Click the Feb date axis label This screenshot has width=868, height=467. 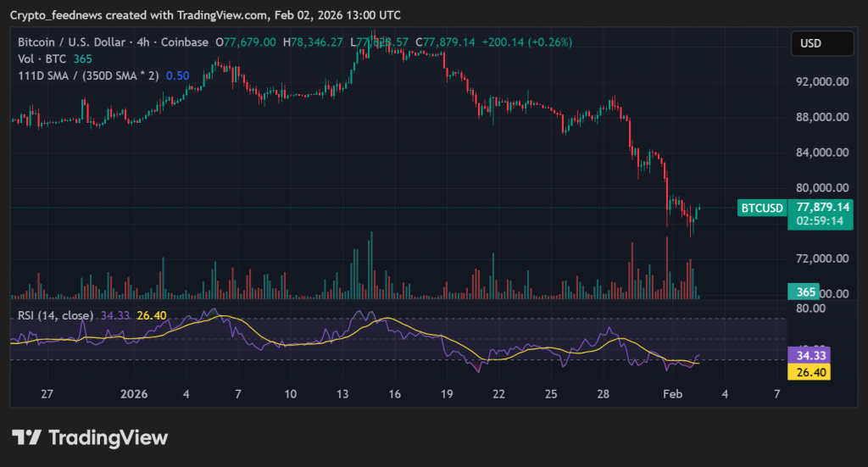click(672, 394)
